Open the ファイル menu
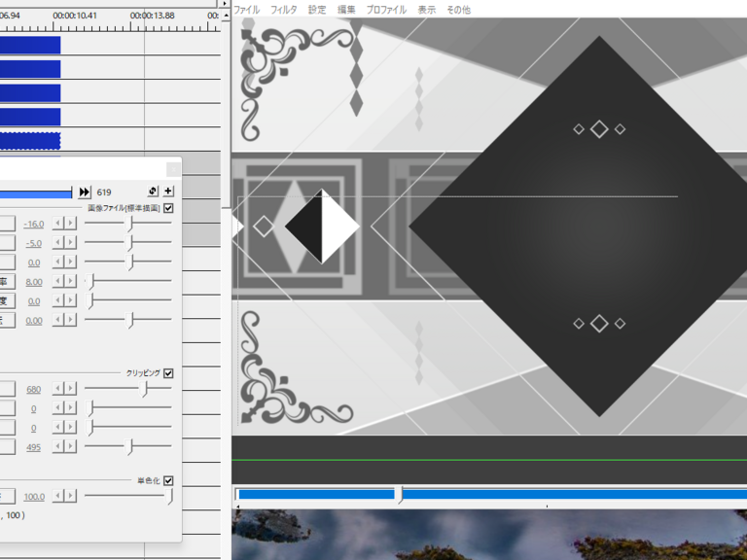The image size is (747, 560). point(247,10)
